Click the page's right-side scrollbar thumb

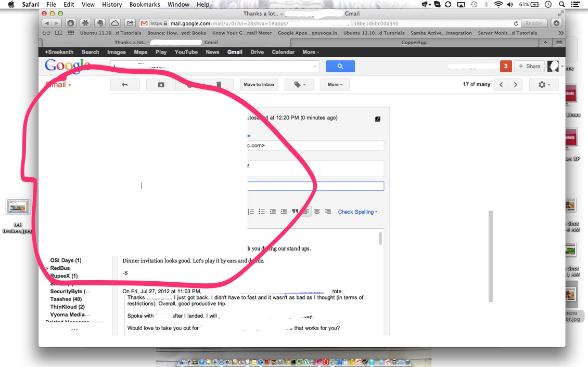[491, 256]
